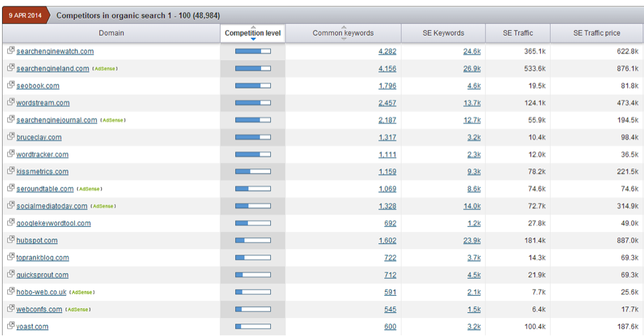Sort by Common keywords column
644x336 pixels.
click(343, 33)
